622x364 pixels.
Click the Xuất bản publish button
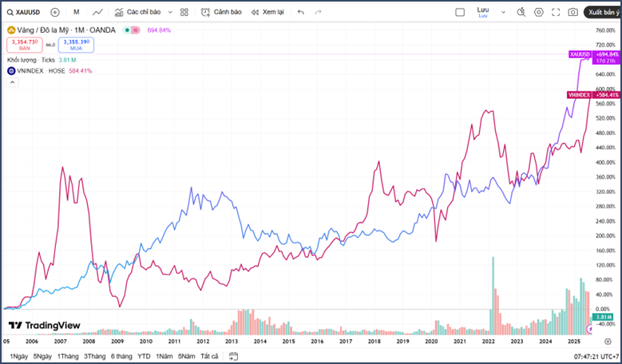603,12
